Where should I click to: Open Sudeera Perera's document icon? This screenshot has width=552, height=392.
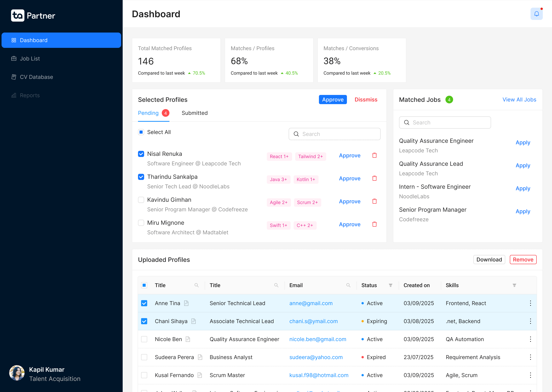(200, 357)
